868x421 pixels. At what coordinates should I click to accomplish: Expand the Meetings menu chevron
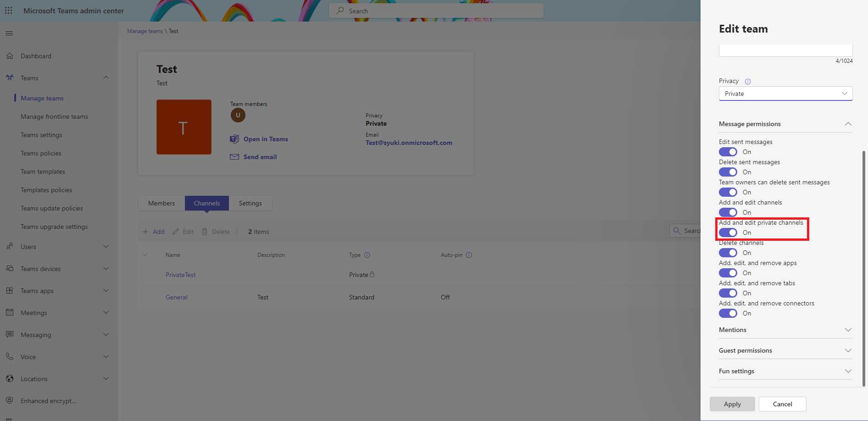[x=106, y=312]
